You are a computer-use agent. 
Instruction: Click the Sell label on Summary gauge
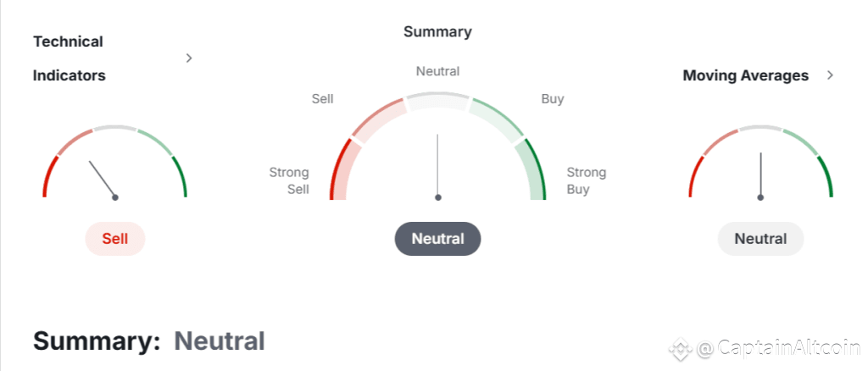tap(323, 99)
